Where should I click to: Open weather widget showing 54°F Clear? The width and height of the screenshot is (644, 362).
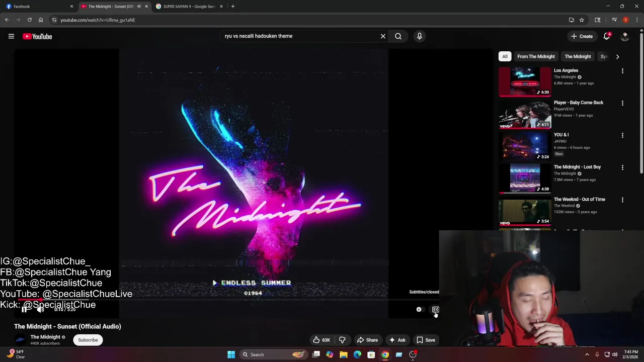(x=15, y=354)
